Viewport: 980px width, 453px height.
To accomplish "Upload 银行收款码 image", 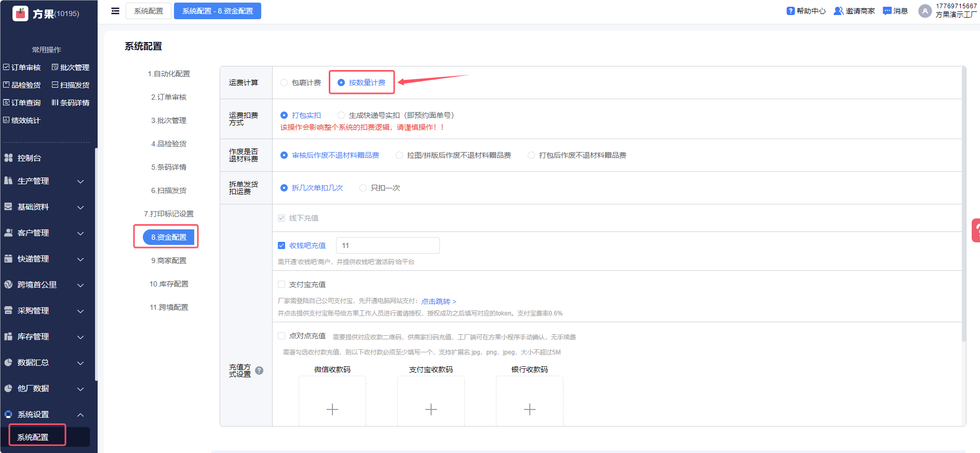I will click(530, 401).
